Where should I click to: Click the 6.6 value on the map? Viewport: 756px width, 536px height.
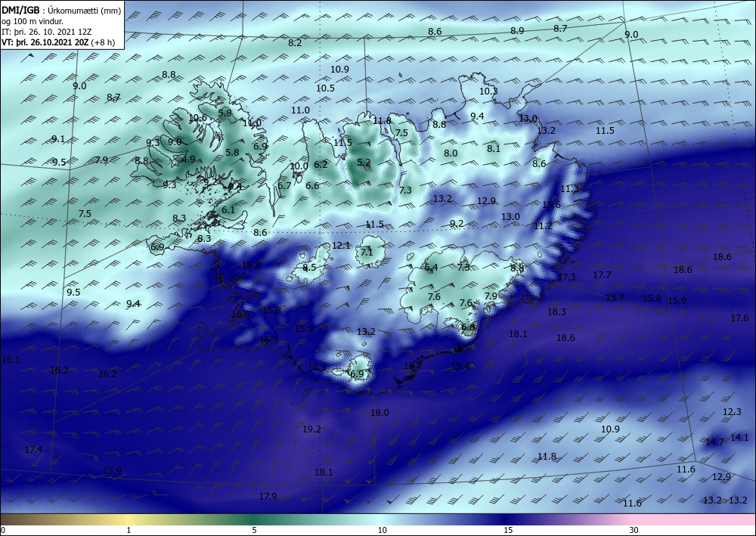click(312, 185)
